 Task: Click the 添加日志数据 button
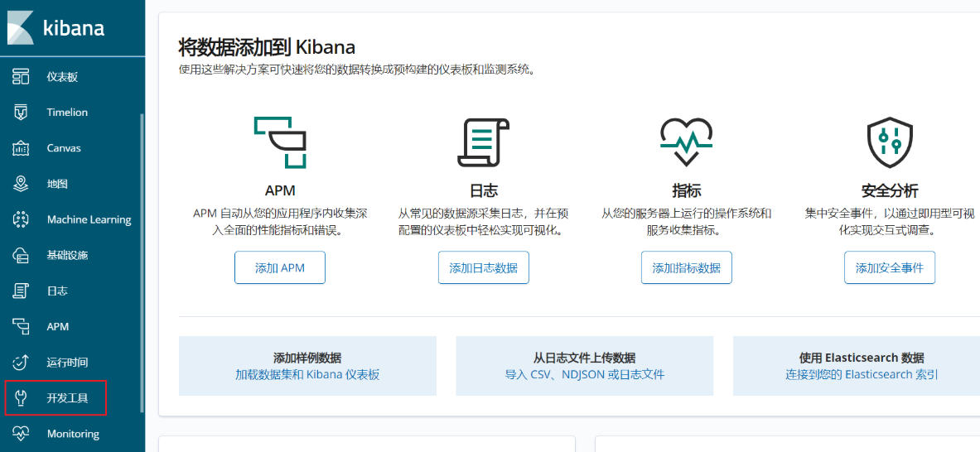pos(483,268)
